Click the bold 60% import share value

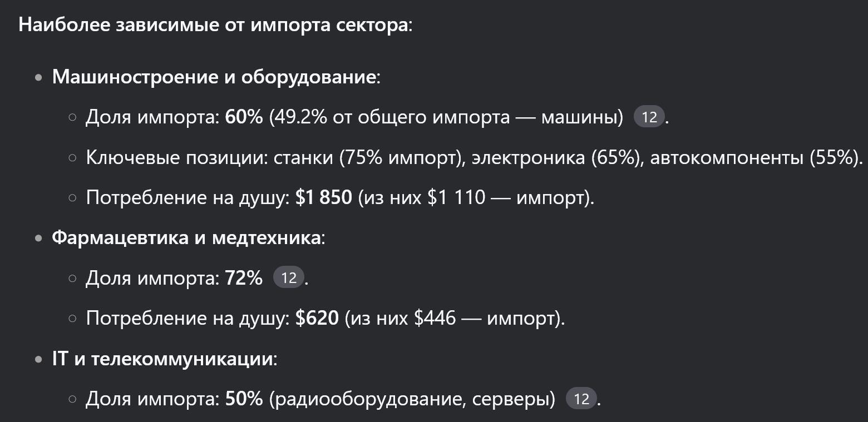[244, 117]
